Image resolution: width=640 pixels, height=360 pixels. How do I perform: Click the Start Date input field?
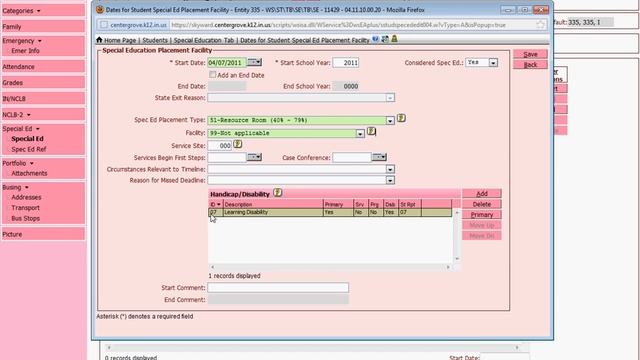(x=227, y=62)
